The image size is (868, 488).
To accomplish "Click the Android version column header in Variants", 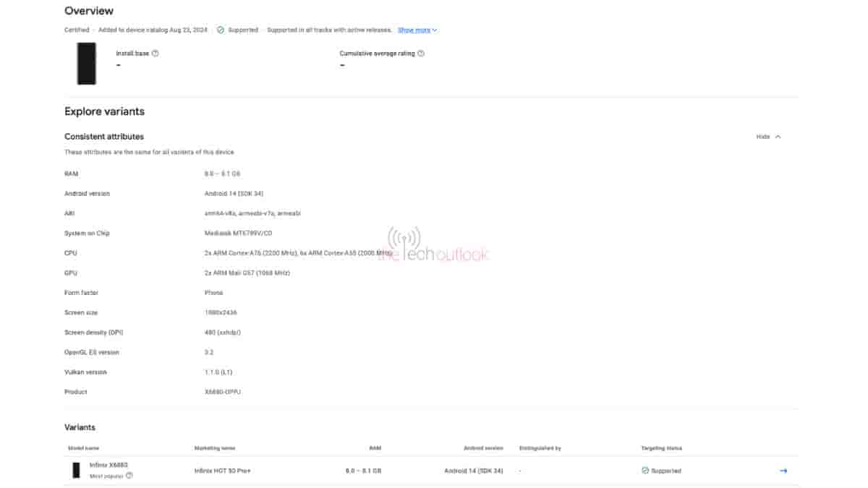I will [483, 448].
